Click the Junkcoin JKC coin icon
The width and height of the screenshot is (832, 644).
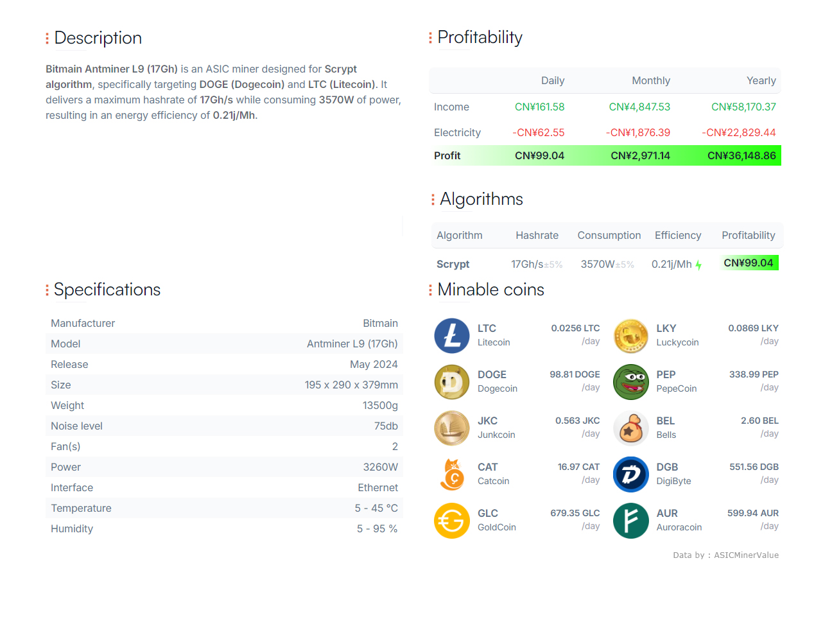click(x=452, y=428)
